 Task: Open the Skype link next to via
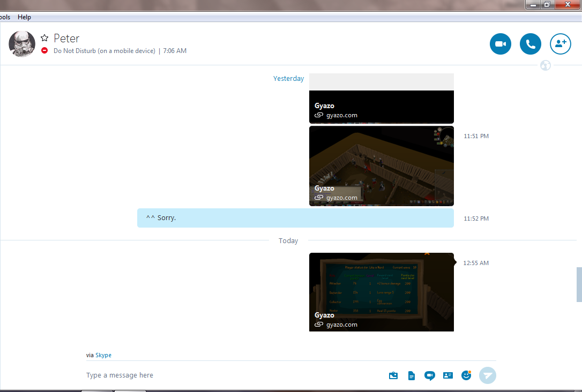coord(103,355)
